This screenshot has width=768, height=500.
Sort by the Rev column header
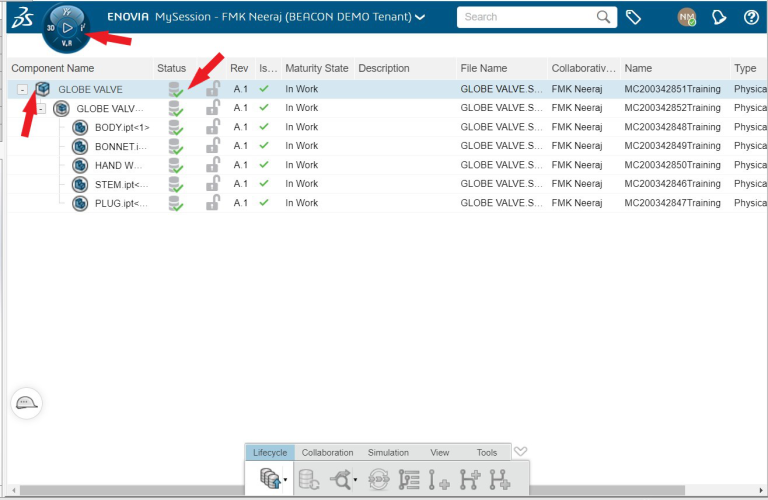tap(240, 68)
